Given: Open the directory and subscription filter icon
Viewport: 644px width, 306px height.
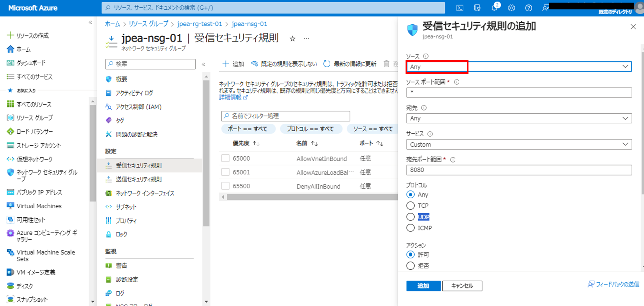Looking at the screenshot, I should click(x=477, y=8).
